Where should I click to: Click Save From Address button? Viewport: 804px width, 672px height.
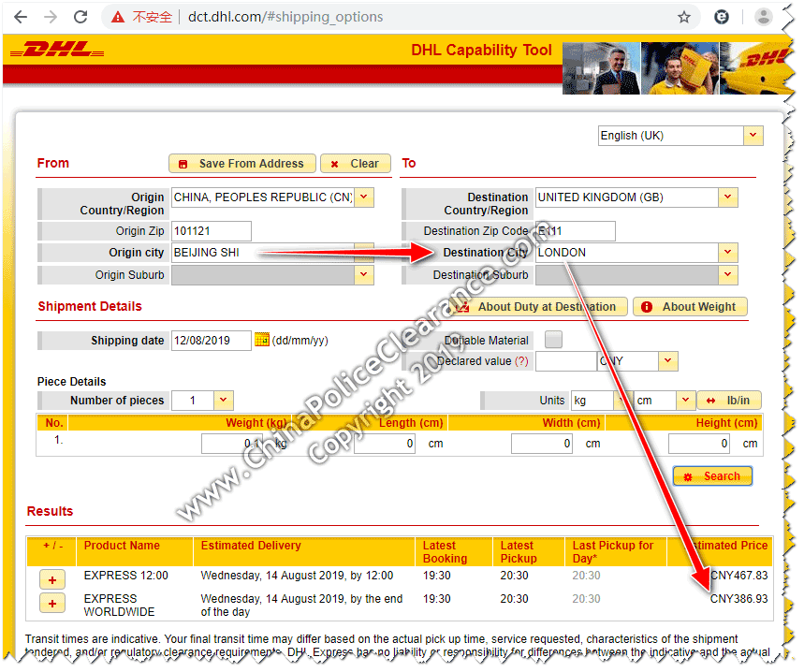[242, 164]
